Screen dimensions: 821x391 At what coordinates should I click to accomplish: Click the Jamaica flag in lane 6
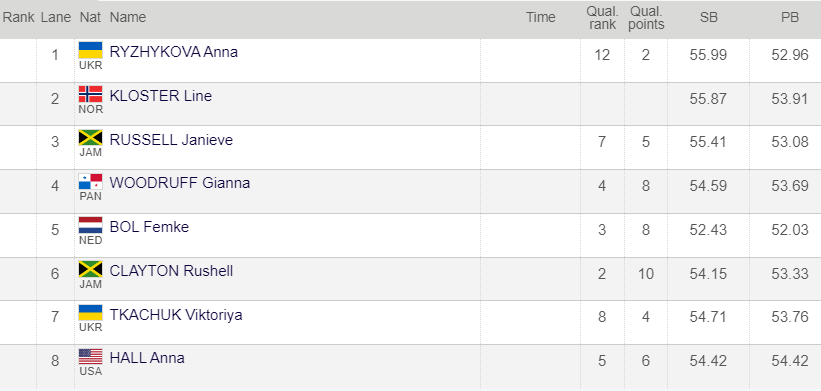(x=91, y=270)
